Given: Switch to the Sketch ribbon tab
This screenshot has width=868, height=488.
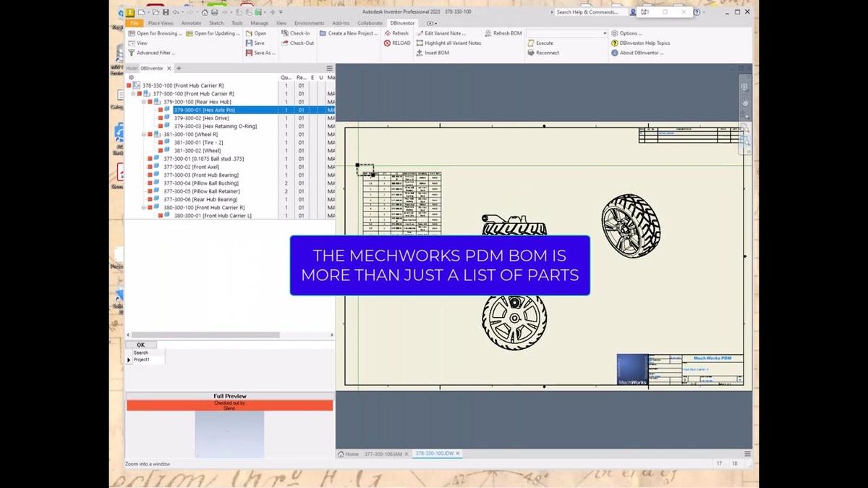Looking at the screenshot, I should tap(216, 23).
